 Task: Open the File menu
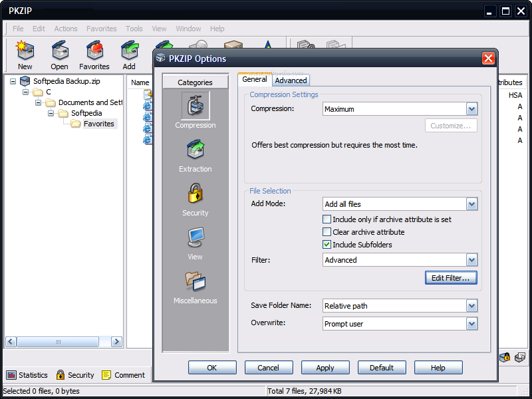click(18, 29)
